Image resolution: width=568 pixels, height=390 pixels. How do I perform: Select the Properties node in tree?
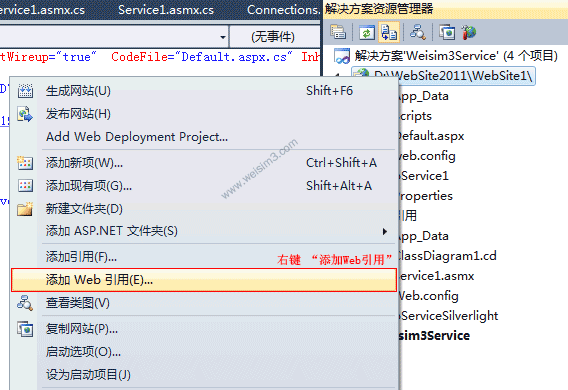click(x=425, y=196)
